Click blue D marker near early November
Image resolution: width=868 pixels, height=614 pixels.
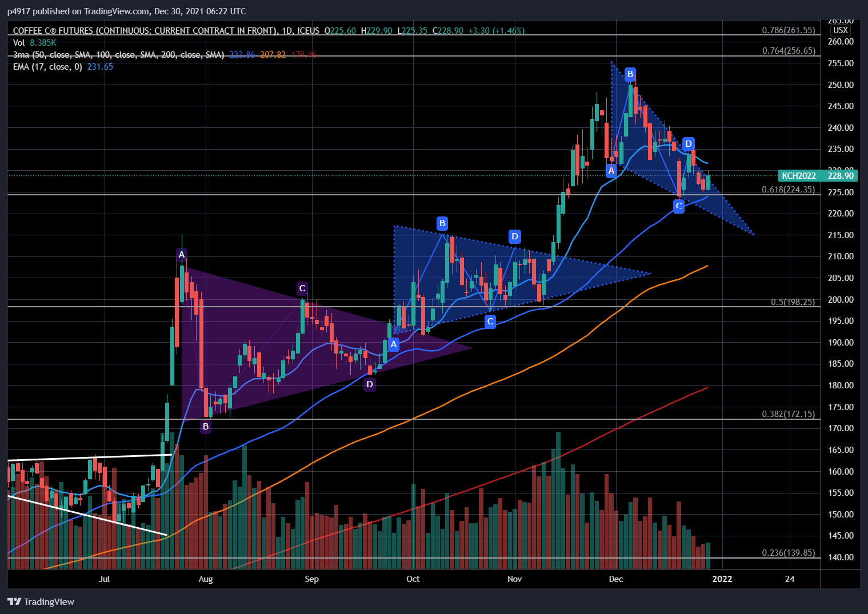(514, 236)
